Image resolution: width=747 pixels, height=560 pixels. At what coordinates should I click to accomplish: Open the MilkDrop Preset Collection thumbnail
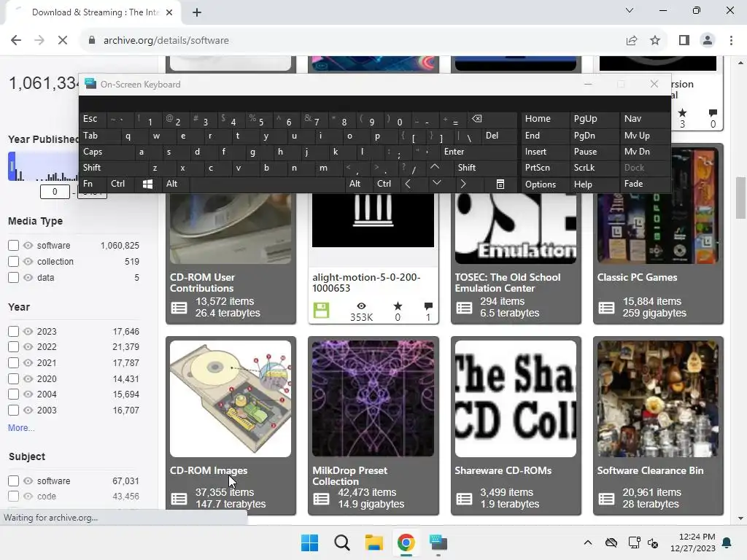(373, 399)
